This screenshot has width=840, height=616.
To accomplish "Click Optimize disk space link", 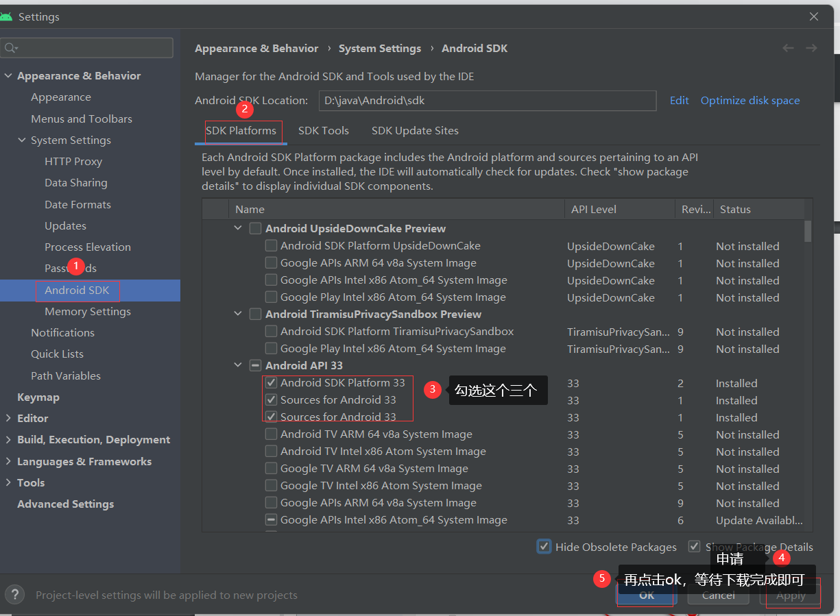I will [x=750, y=100].
